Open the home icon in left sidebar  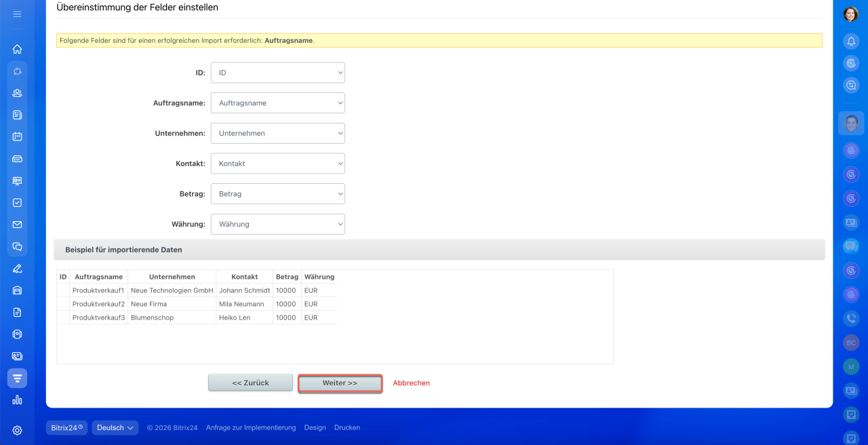click(17, 49)
